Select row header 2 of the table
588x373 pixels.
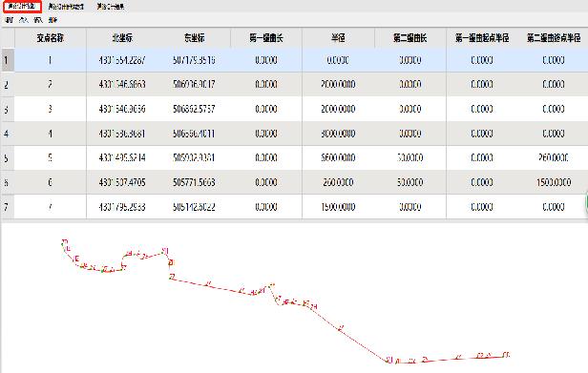pyautogui.click(x=7, y=84)
